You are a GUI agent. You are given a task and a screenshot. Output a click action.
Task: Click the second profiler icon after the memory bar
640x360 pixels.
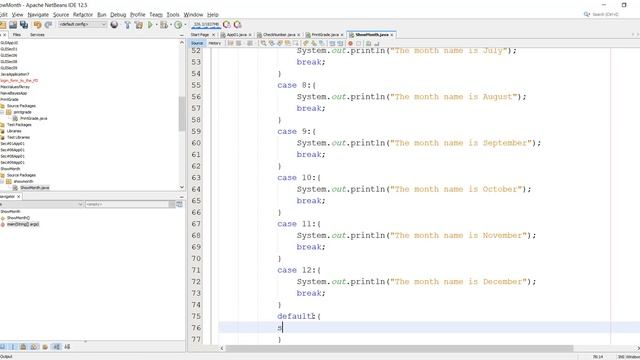(x=238, y=25)
